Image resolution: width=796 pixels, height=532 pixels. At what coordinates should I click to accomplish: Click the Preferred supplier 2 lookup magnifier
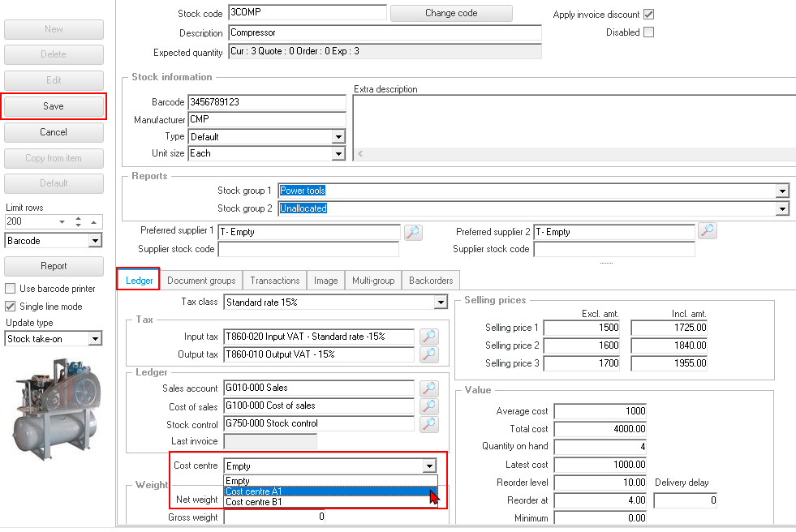pos(708,232)
